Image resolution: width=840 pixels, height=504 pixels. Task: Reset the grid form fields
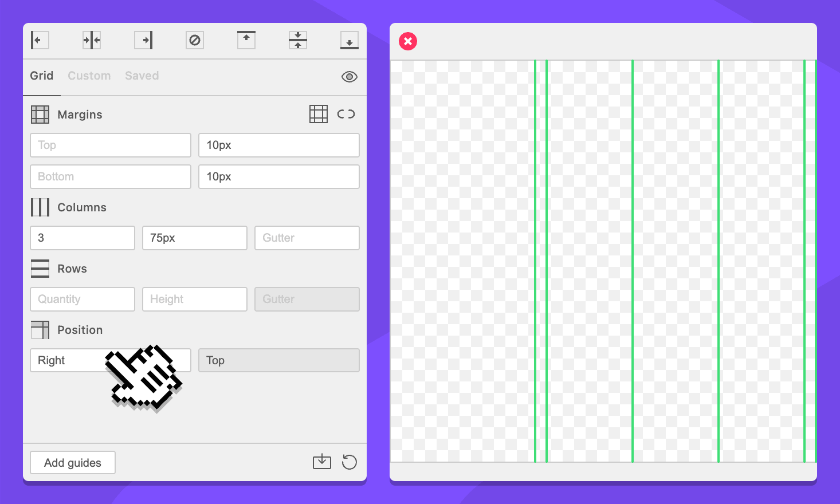point(350,462)
